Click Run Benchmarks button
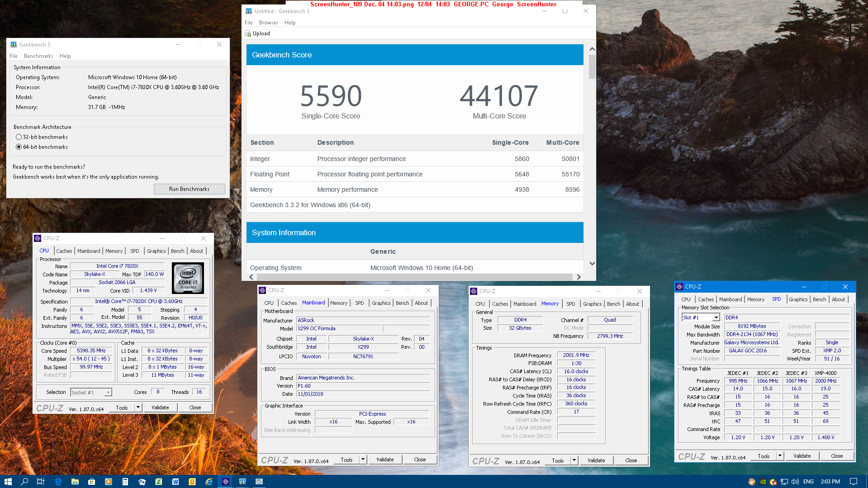The height and width of the screenshot is (488, 868). pyautogui.click(x=189, y=189)
